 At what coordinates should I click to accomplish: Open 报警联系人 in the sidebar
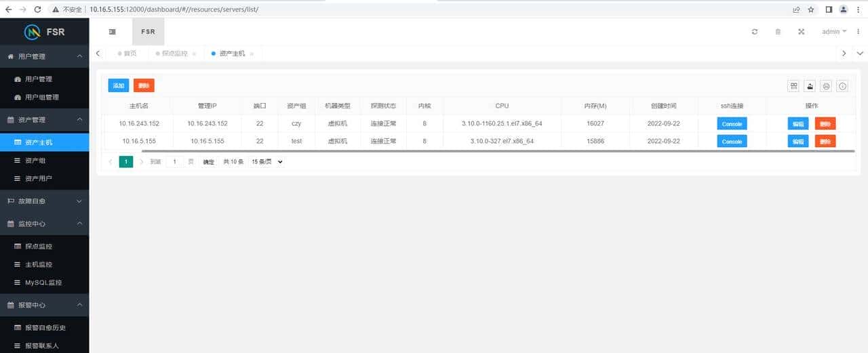[44, 346]
